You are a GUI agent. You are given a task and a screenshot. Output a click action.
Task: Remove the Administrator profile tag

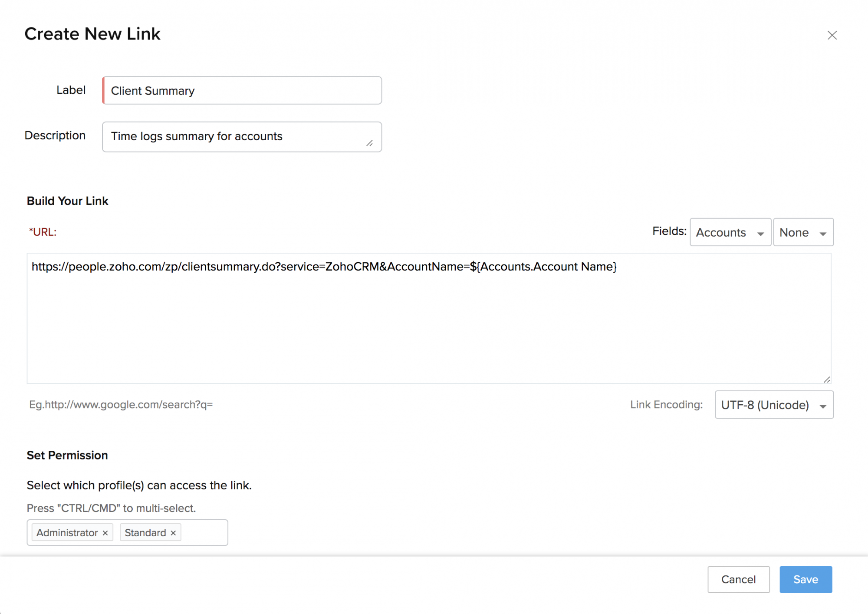[105, 533]
